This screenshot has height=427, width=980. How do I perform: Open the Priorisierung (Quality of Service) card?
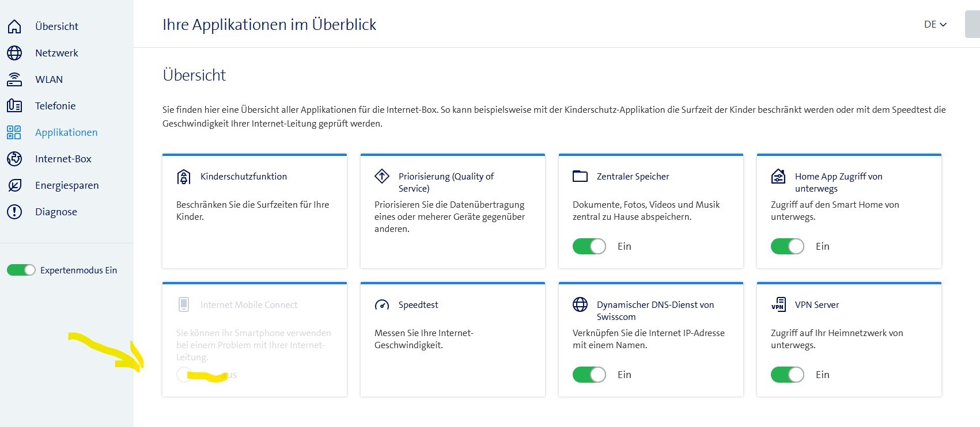click(446, 182)
